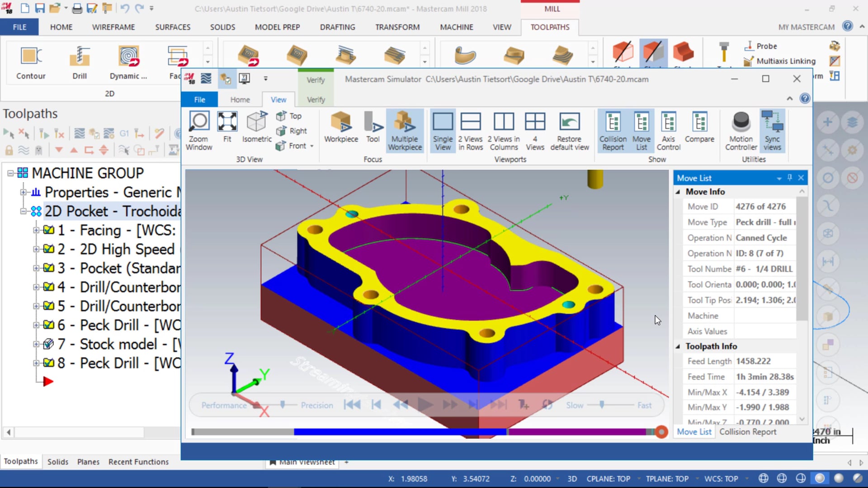The height and width of the screenshot is (488, 868).
Task: Toggle the Collision Report panel
Action: 613,131
